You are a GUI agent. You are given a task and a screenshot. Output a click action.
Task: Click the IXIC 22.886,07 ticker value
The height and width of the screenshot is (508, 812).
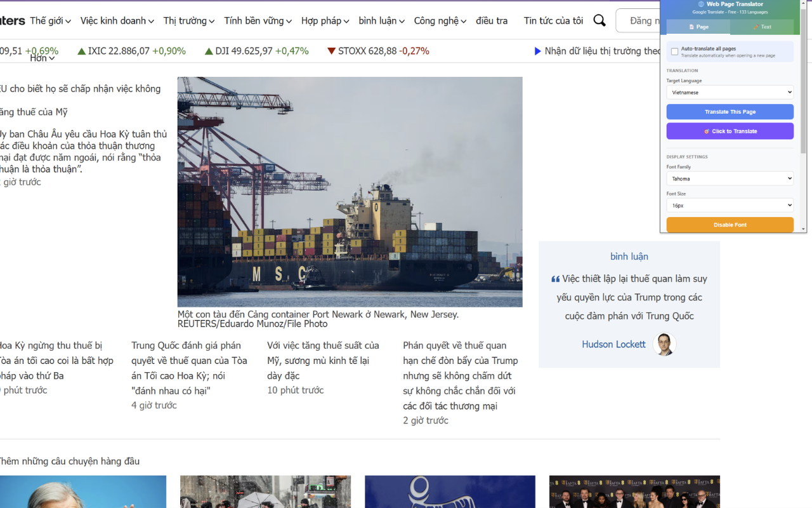pos(119,51)
